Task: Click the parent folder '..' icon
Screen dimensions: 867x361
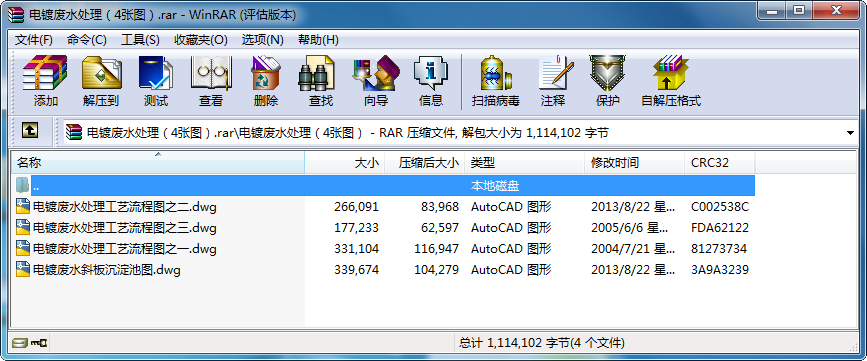Action: [22, 185]
